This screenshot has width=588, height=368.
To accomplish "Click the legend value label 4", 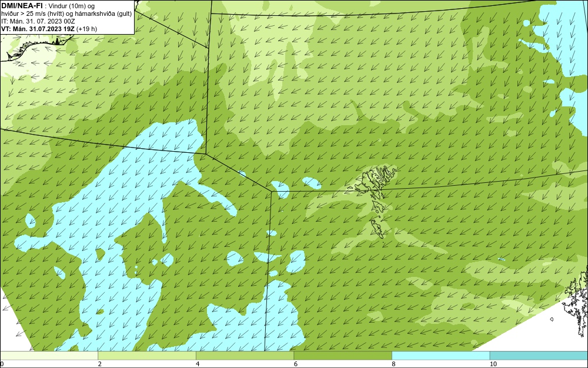I will pyautogui.click(x=198, y=364).
